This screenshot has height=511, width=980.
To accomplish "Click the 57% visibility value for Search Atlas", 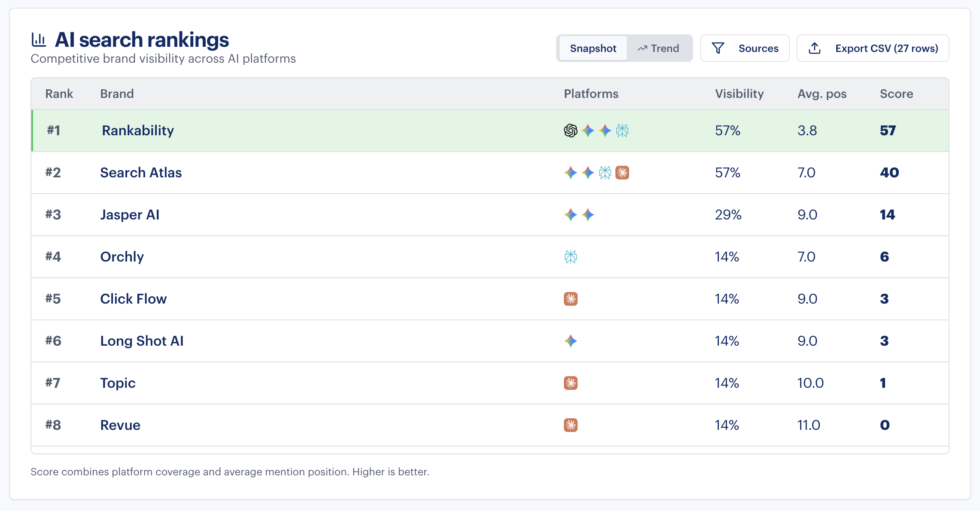I will tap(727, 172).
